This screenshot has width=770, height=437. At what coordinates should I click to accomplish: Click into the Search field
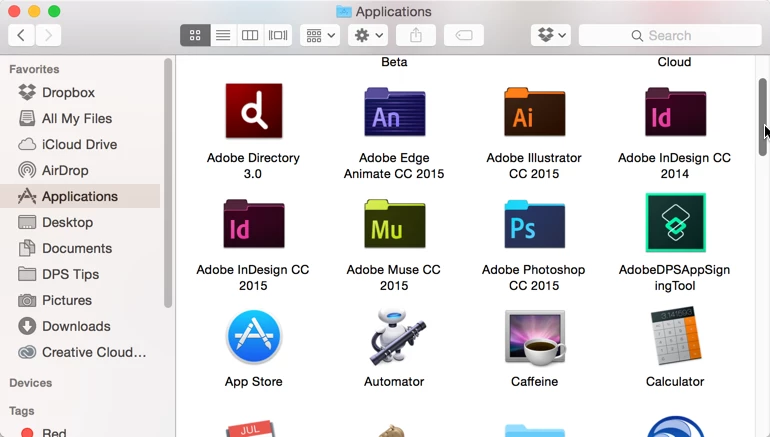[670, 35]
